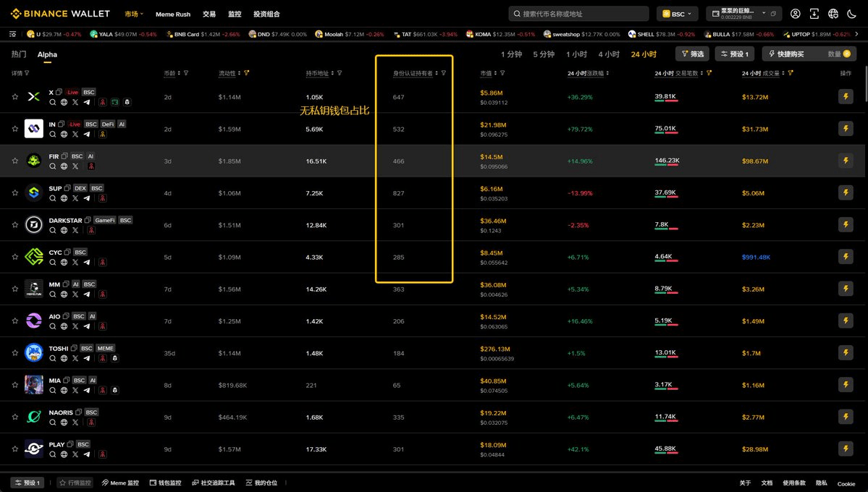Click Binance Wallet logo
This screenshot has width=868, height=492.
click(60, 13)
